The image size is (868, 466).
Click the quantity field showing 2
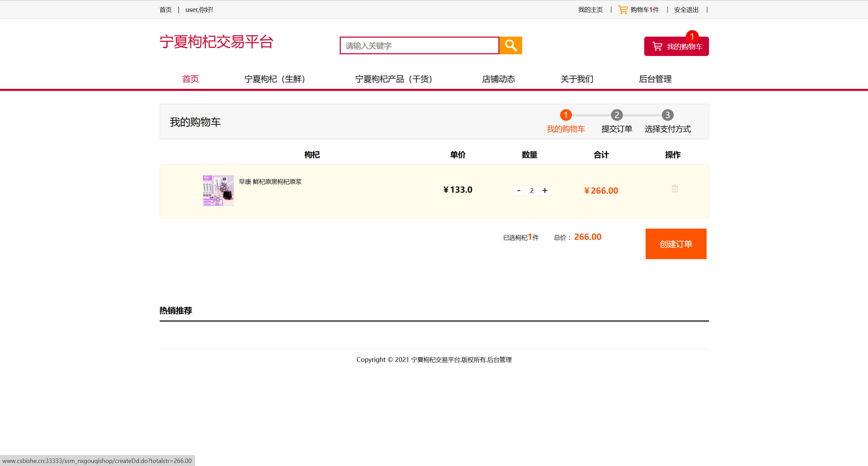coord(532,191)
